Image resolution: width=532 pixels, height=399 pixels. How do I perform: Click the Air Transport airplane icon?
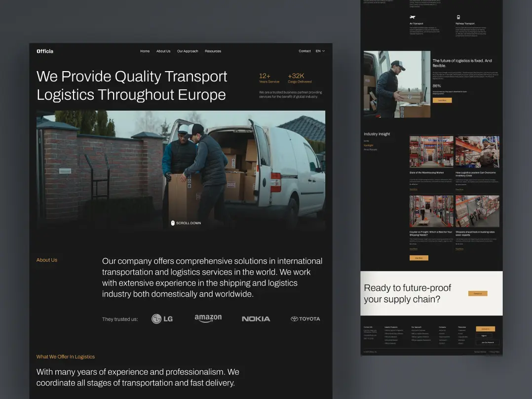click(x=413, y=17)
